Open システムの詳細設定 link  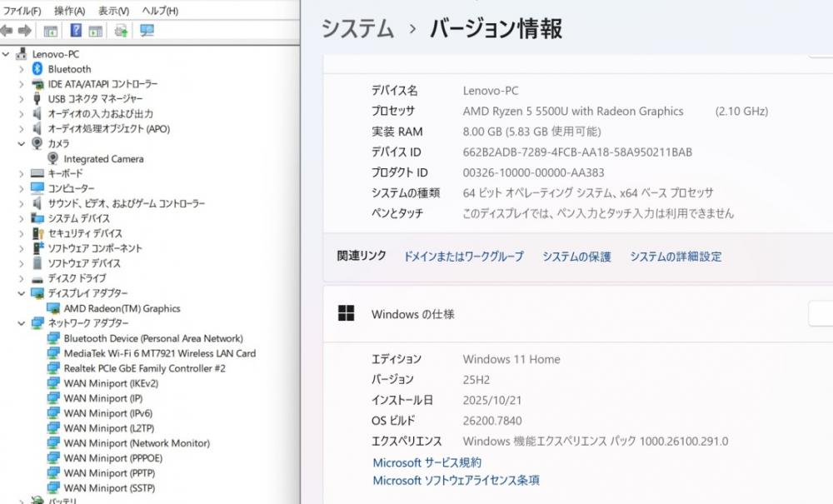click(676, 257)
